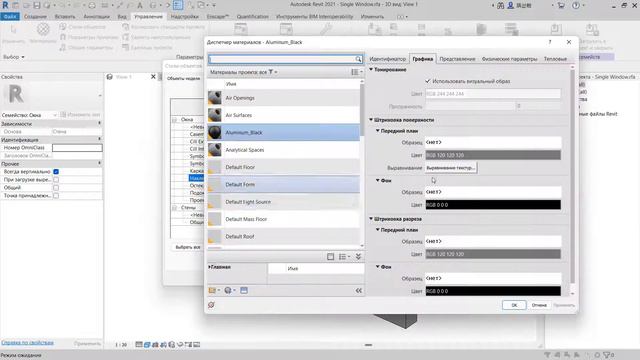640x360 pixels.
Task: Click the create new material icon
Action: click(x=229, y=290)
